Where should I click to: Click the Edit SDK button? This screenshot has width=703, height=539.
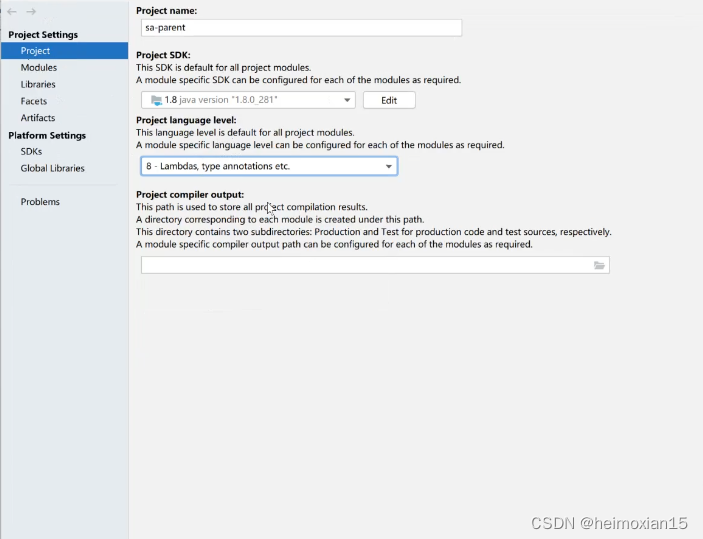point(388,100)
